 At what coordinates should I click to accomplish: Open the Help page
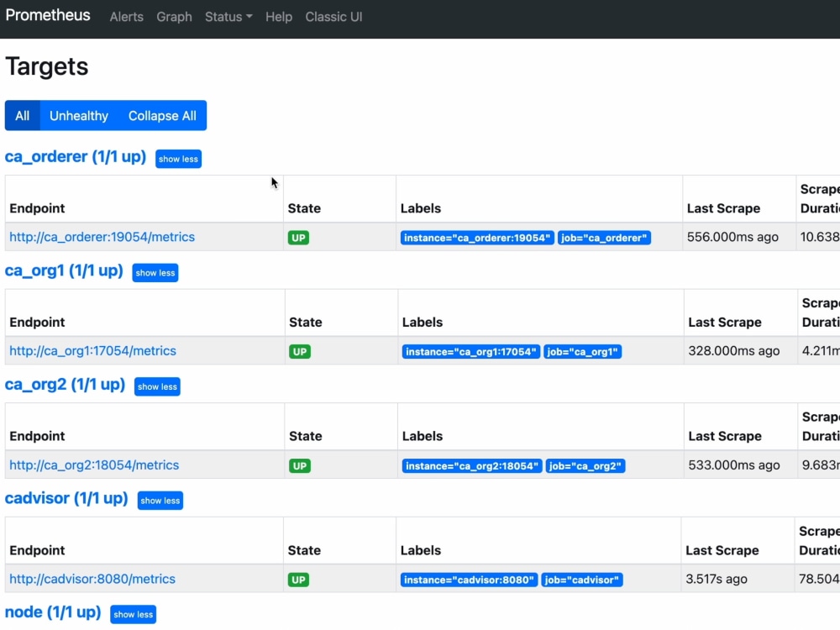click(x=278, y=17)
